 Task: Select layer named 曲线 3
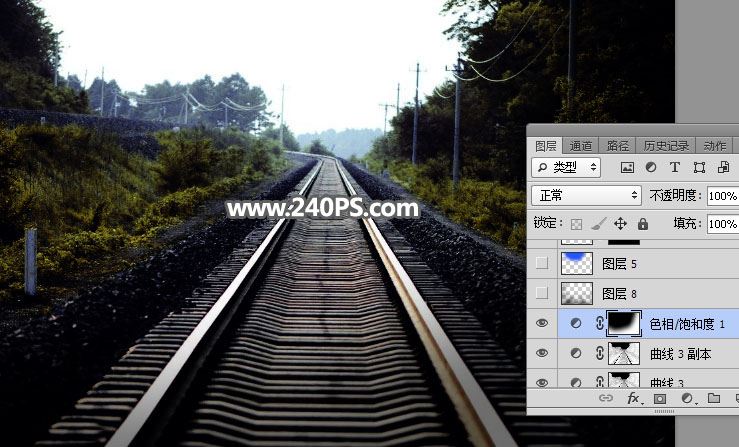[x=666, y=382]
